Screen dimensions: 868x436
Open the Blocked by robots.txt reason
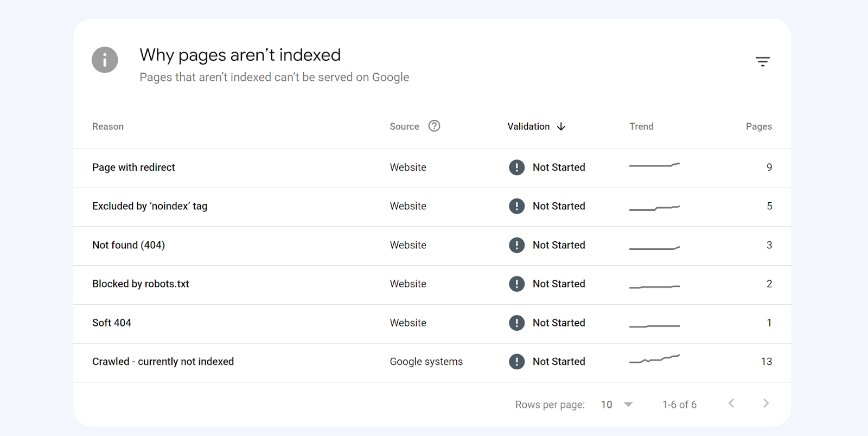141,284
